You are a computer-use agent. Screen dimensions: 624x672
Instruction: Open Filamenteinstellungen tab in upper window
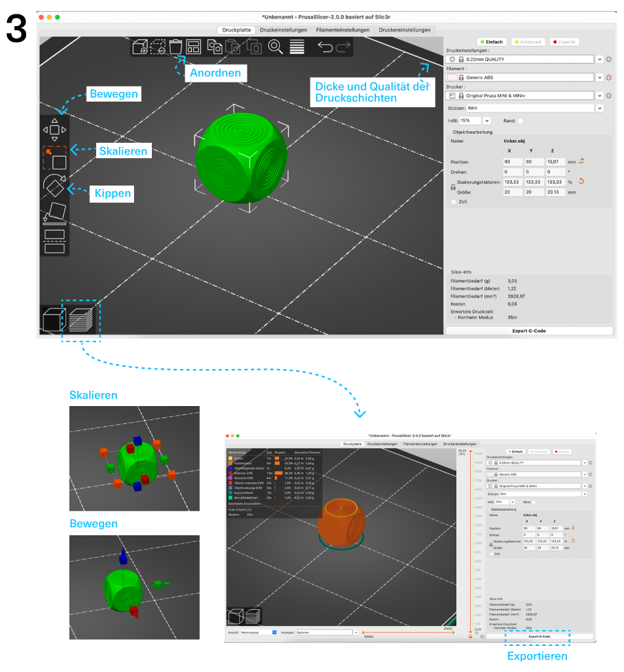point(342,30)
